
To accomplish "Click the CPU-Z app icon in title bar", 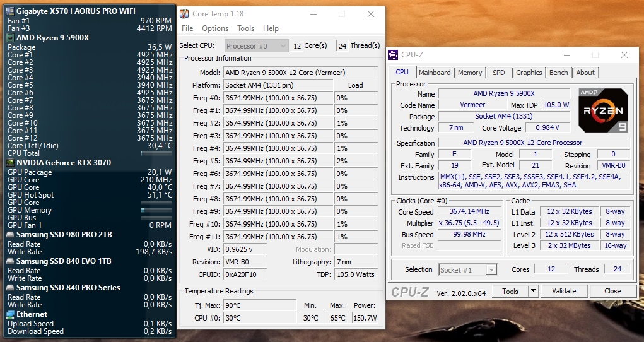I will pos(393,55).
